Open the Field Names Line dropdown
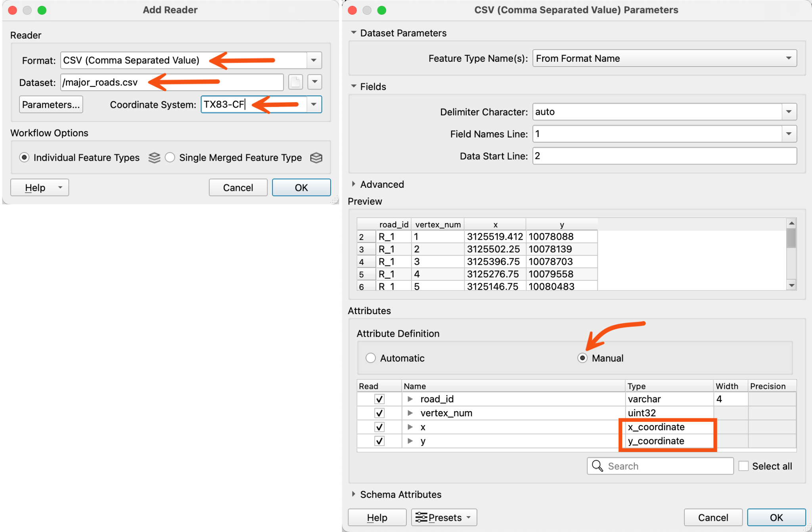This screenshot has height=532, width=812. [x=789, y=134]
